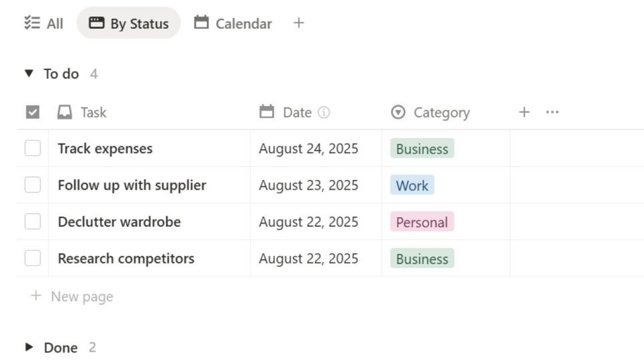The image size is (644, 362).
Task: Toggle the header checkbox column
Action: (x=33, y=112)
